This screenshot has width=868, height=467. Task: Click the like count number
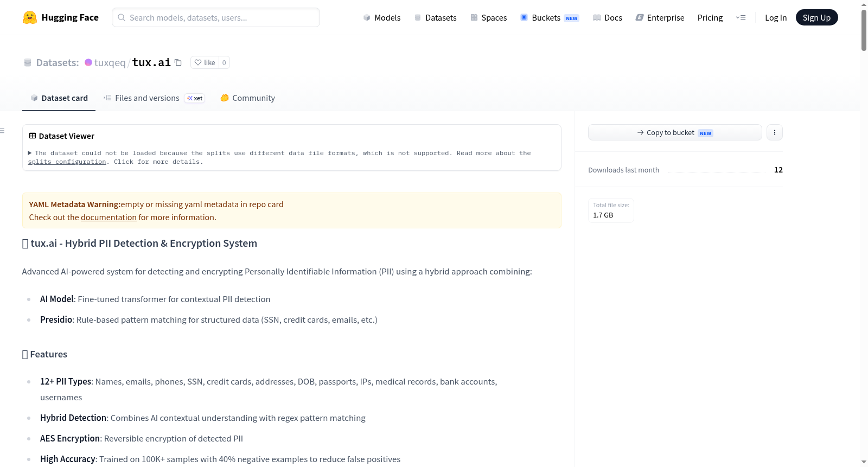coord(224,62)
